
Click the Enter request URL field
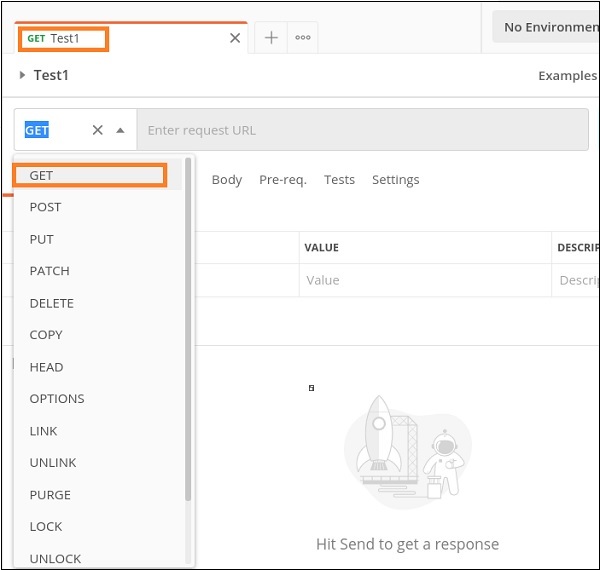tap(360, 130)
